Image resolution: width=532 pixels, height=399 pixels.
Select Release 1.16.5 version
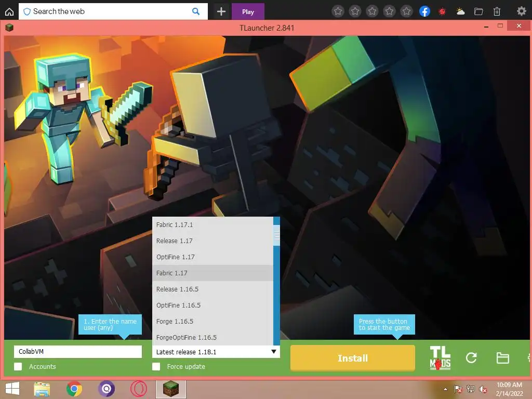point(212,289)
